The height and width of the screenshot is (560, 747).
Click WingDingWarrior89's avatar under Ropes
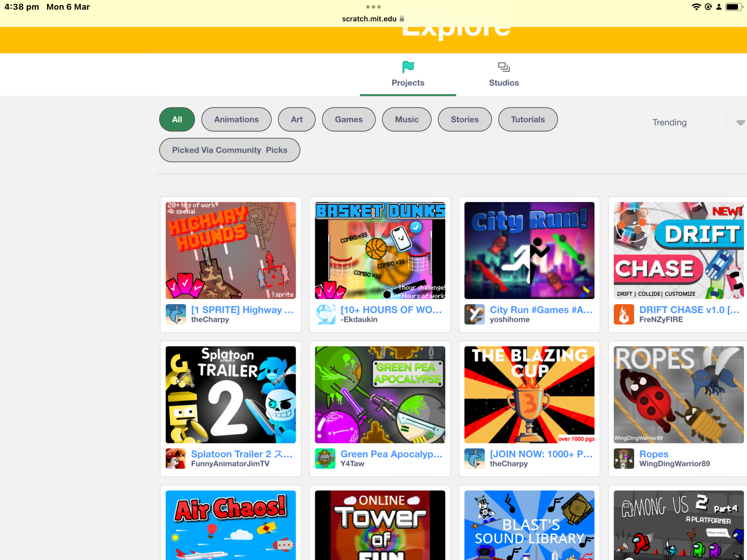(x=624, y=458)
